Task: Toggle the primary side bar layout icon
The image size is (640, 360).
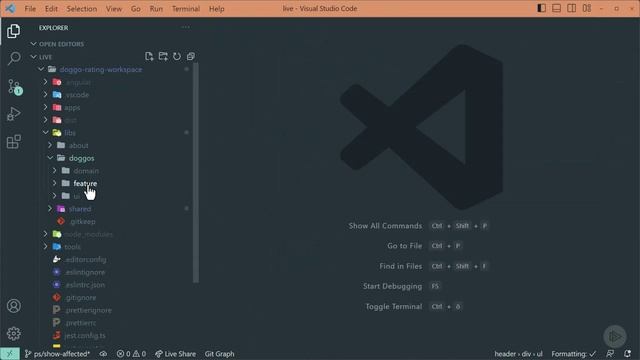Action: (x=541, y=8)
